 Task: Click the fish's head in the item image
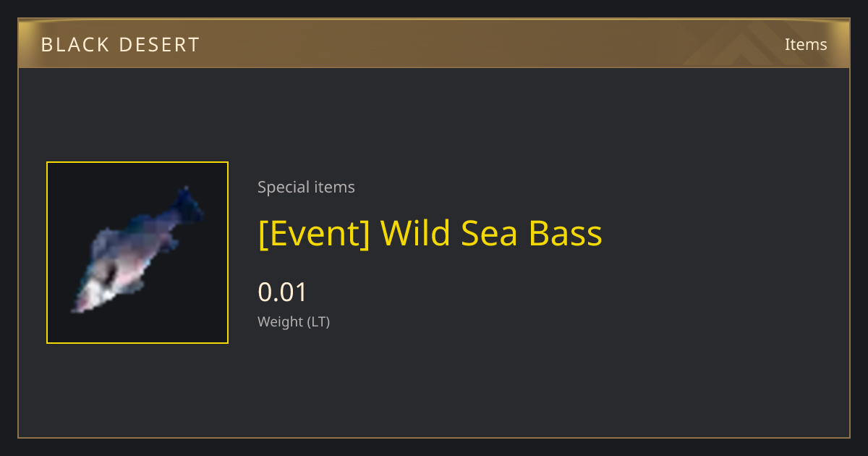click(x=92, y=290)
